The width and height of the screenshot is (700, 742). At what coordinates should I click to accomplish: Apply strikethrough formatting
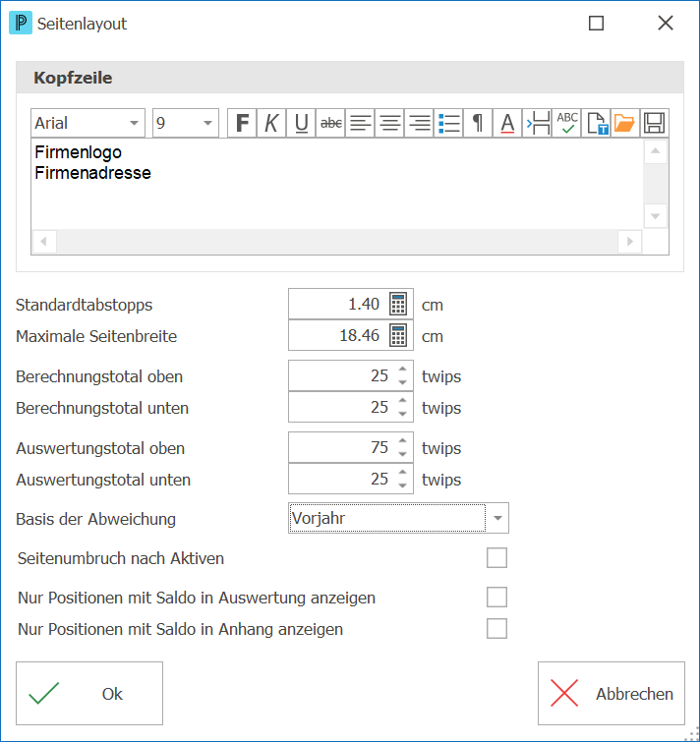[x=331, y=123]
